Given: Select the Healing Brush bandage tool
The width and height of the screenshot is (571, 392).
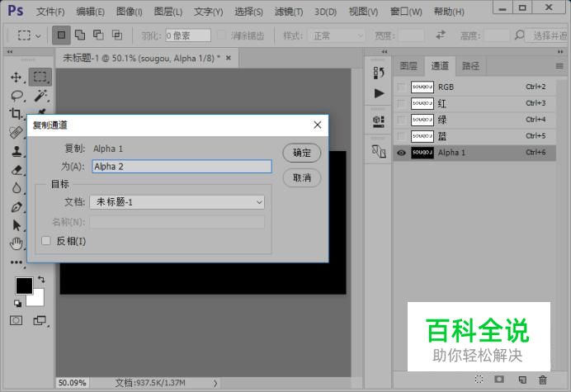Looking at the screenshot, I should 16,132.
